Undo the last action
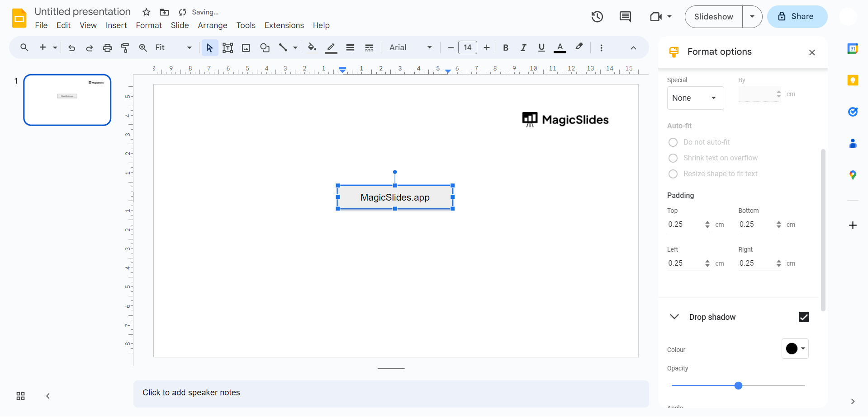This screenshot has width=868, height=417. (x=71, y=47)
